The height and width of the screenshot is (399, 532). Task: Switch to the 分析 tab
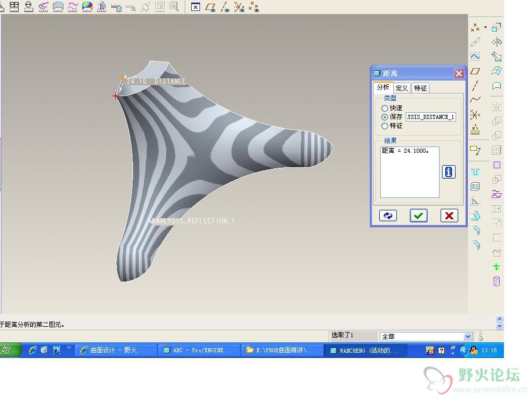(383, 87)
